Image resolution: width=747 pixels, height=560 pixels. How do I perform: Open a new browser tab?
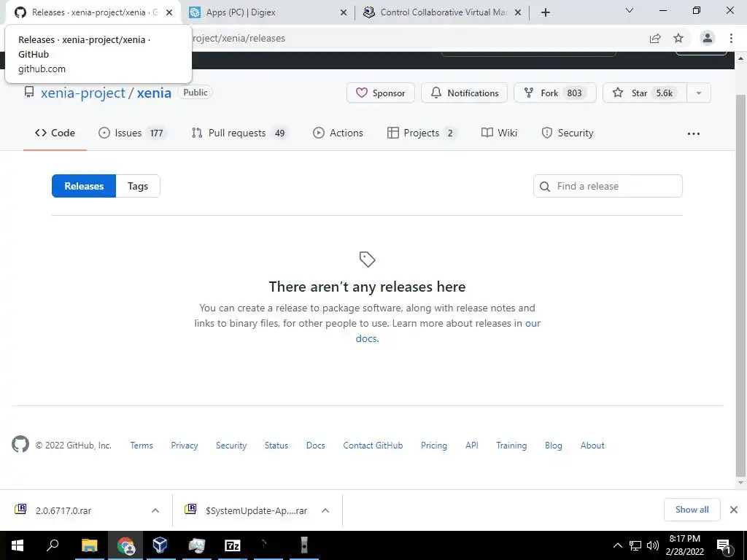coord(546,12)
